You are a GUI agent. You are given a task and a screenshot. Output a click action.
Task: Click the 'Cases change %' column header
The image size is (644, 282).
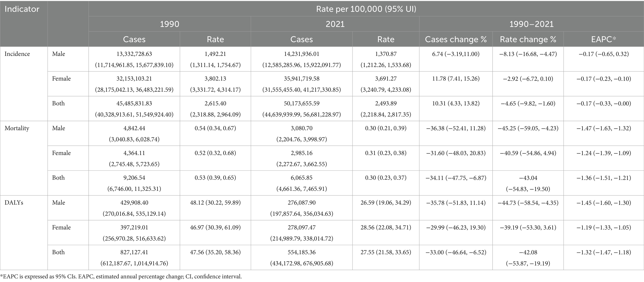[x=456, y=39]
